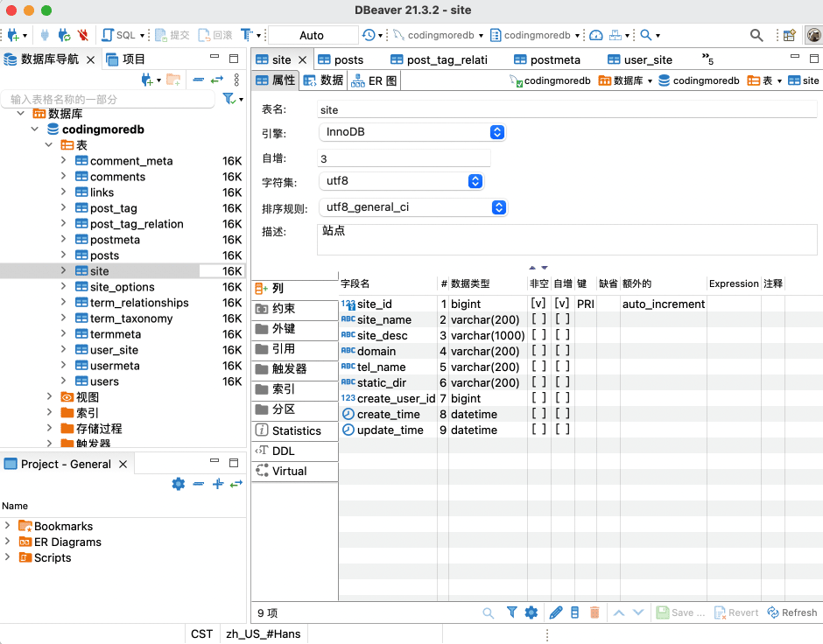Screen dimensions: 823x644
Task: Open the filter funnel in the bottom bar
Action: coord(512,612)
